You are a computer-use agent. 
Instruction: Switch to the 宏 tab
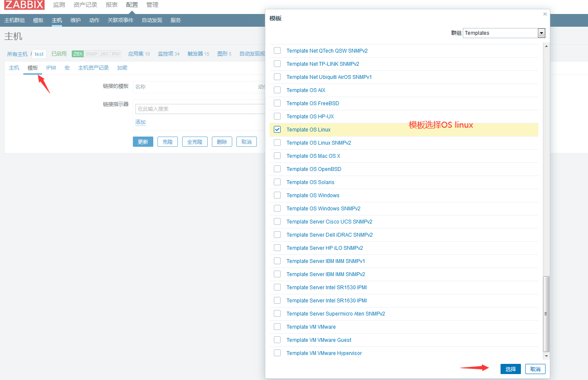click(x=67, y=68)
